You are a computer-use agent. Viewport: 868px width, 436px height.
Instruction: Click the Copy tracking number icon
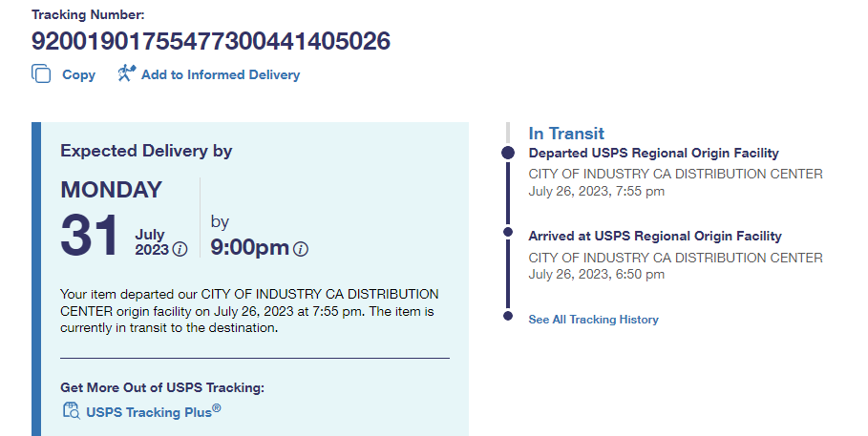coord(41,74)
